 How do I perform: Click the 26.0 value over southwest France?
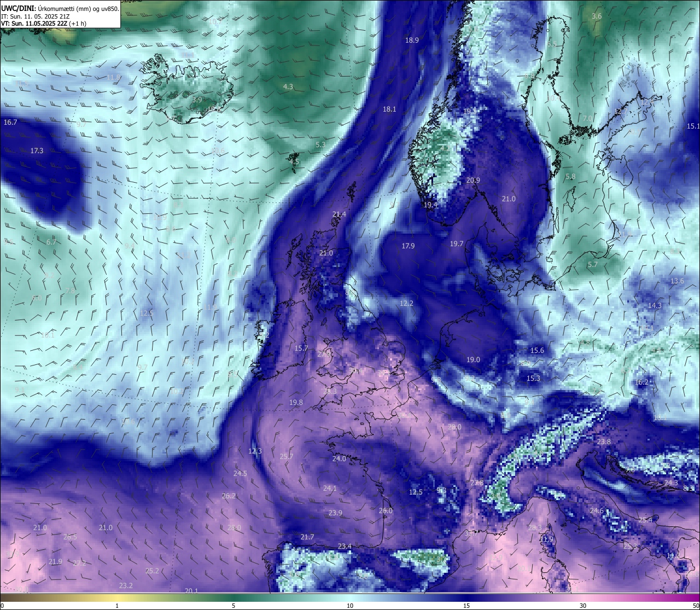pyautogui.click(x=386, y=511)
